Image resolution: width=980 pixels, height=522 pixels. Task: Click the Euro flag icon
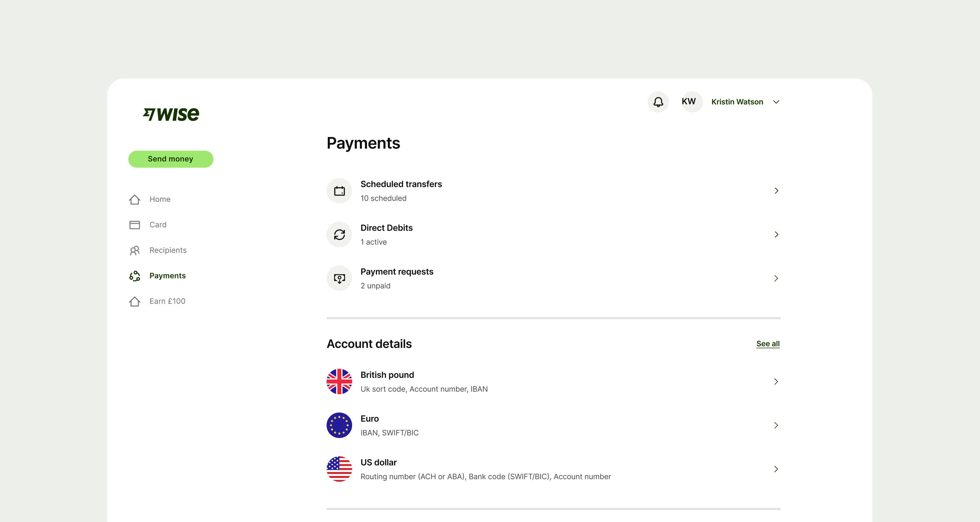pyautogui.click(x=339, y=425)
